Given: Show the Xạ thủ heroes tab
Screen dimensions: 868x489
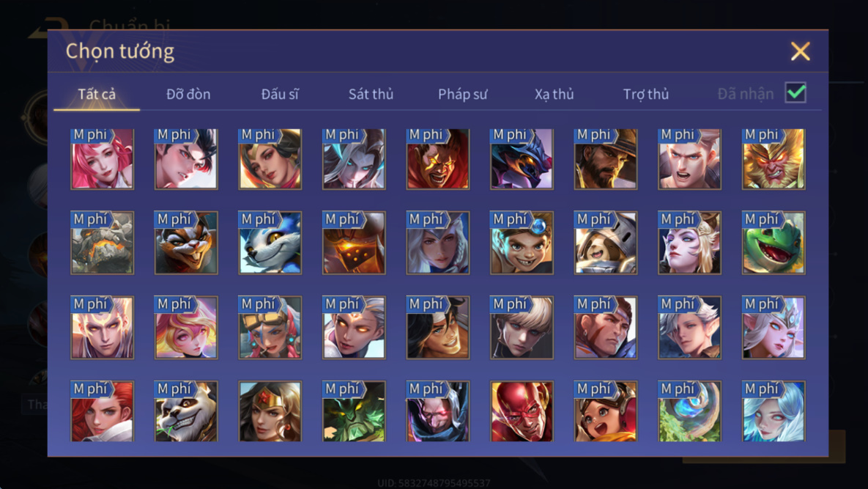Looking at the screenshot, I should coord(554,94).
